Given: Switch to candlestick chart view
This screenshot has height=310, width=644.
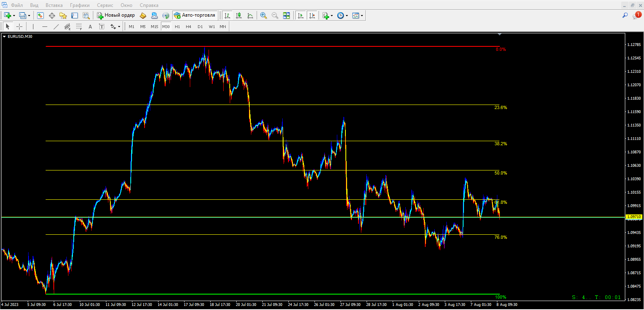Looking at the screenshot, I should pyautogui.click(x=239, y=15).
